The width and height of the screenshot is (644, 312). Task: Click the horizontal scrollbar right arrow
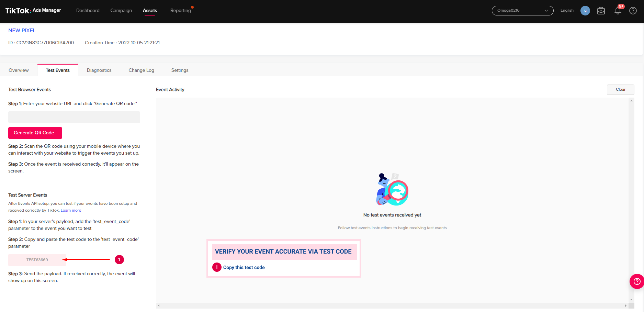[625, 305]
